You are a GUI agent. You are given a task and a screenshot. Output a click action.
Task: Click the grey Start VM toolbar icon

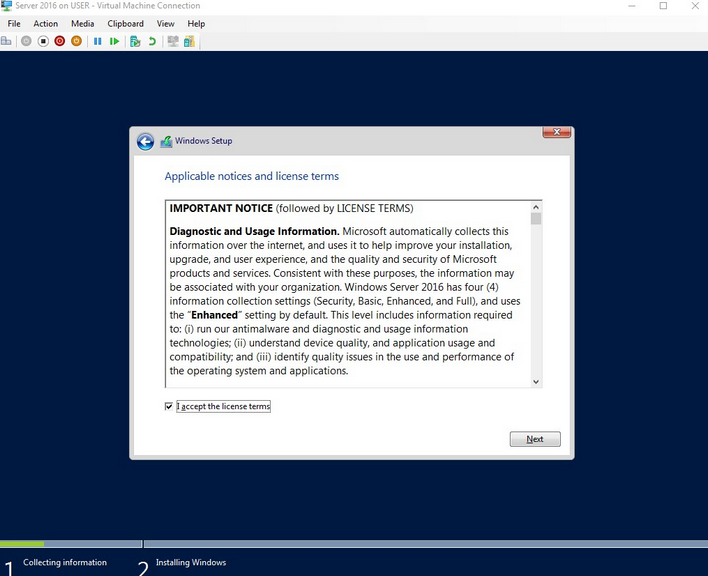26,42
